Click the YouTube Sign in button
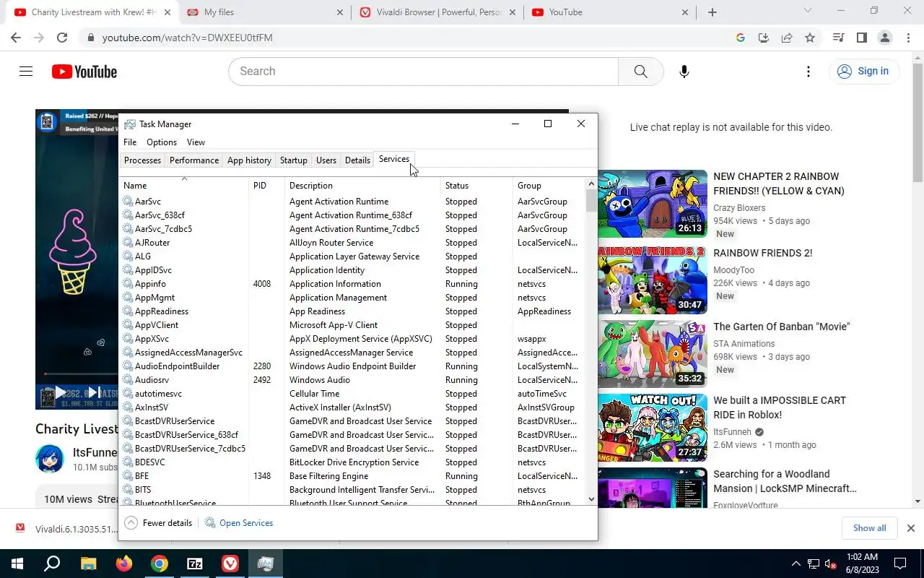This screenshot has width=924, height=578. pos(863,71)
